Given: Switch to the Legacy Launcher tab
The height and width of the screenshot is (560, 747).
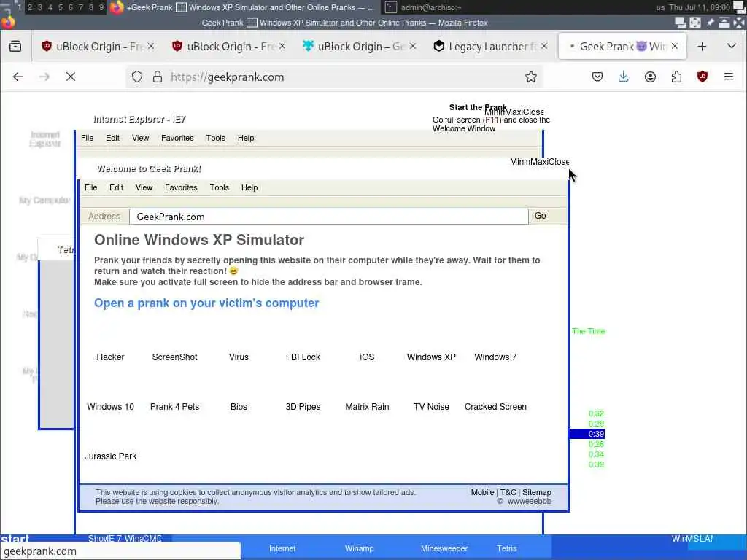Looking at the screenshot, I should click(x=491, y=46).
